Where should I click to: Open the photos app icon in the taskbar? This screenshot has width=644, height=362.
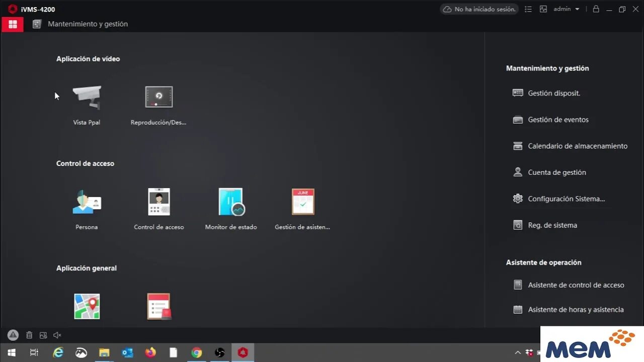pos(81,353)
